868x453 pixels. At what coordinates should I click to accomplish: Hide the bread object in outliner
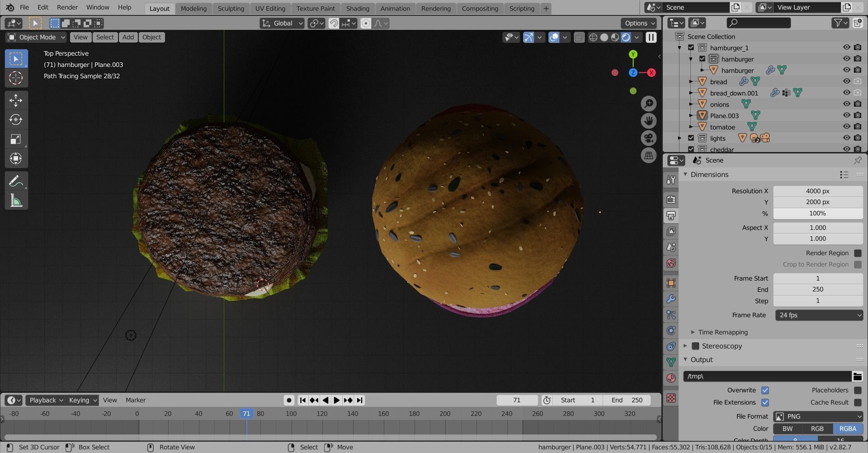coord(846,81)
